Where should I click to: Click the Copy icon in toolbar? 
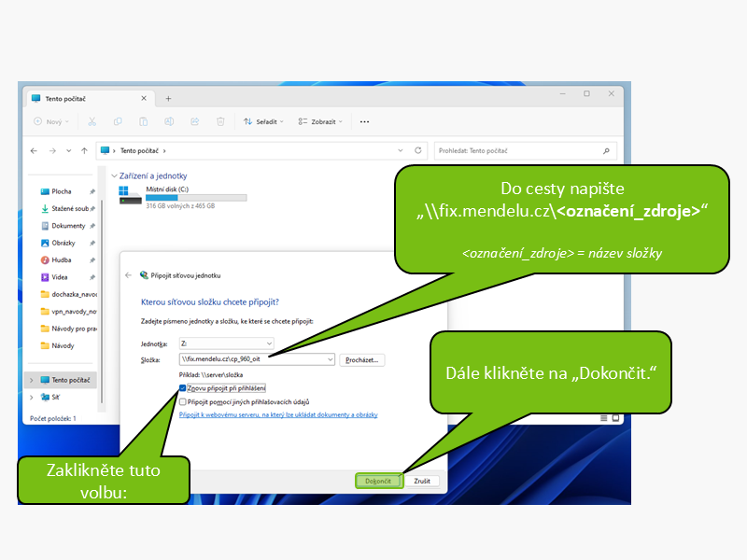point(118,121)
